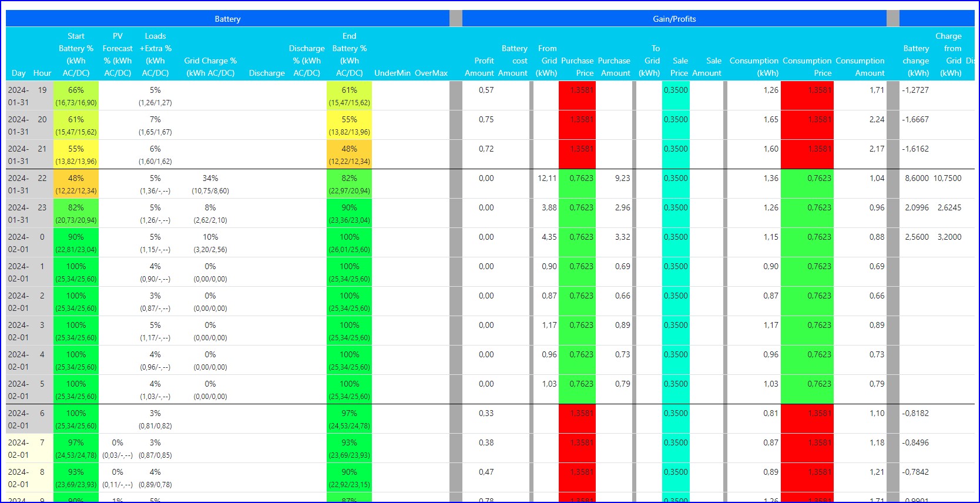Click the Battery change (kWh) column header
This screenshot has height=503, width=980.
pos(916,61)
